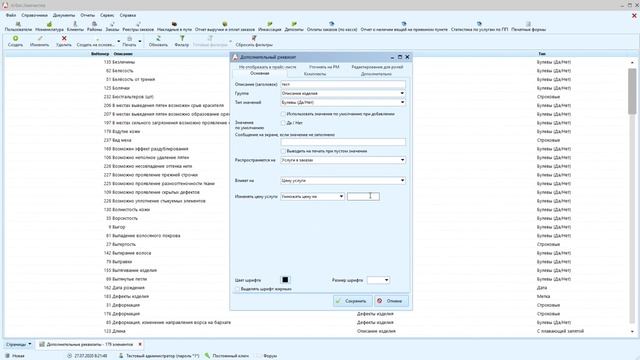The width and height of the screenshot is (640, 360).
Task: Open the Печатные формы toolbar icon
Action: (x=529, y=27)
